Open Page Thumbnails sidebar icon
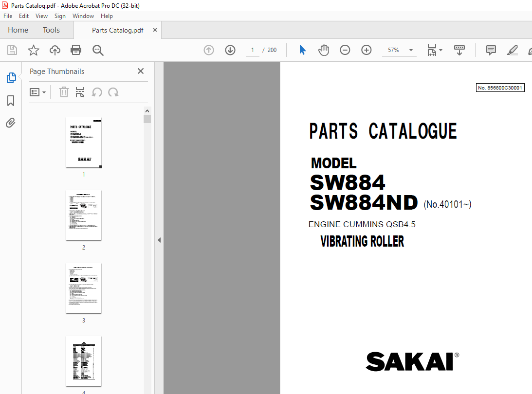 (x=11, y=78)
